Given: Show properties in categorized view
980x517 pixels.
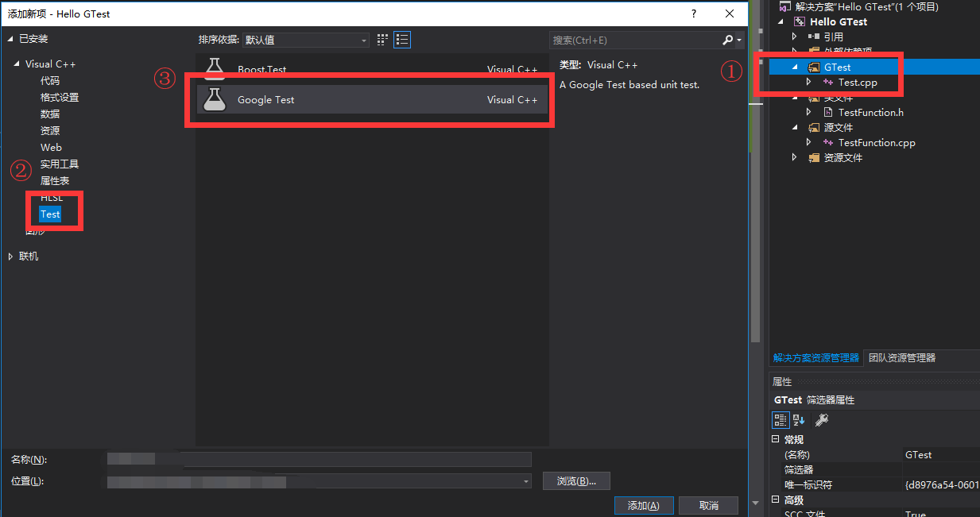Looking at the screenshot, I should [781, 419].
